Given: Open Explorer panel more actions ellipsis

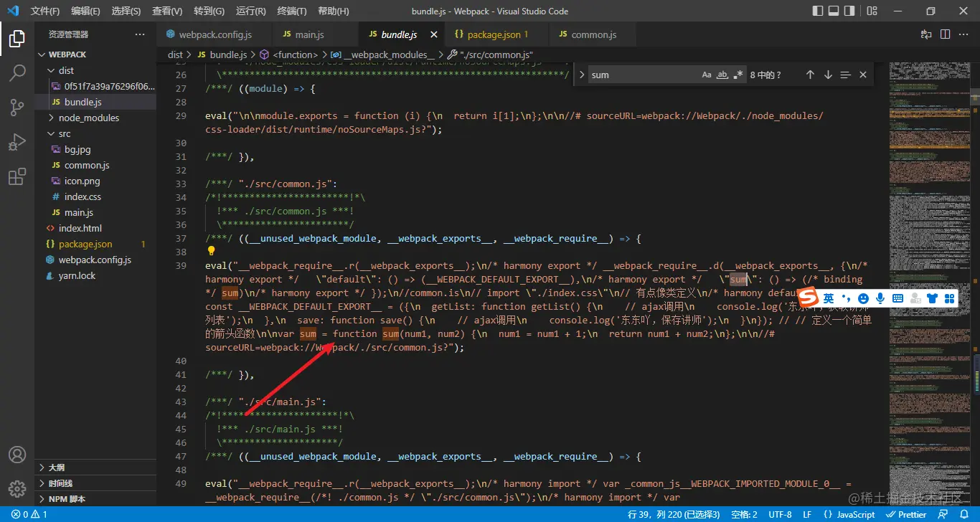Looking at the screenshot, I should point(139,34).
